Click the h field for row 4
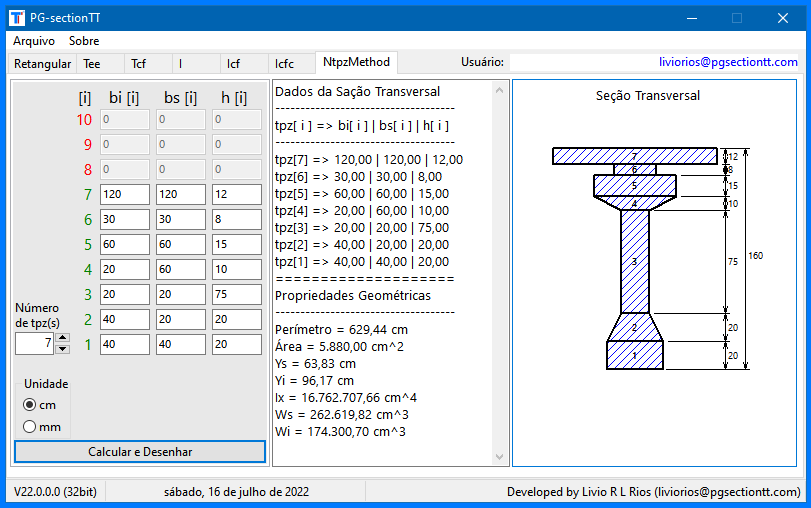The image size is (811, 508). click(x=236, y=270)
